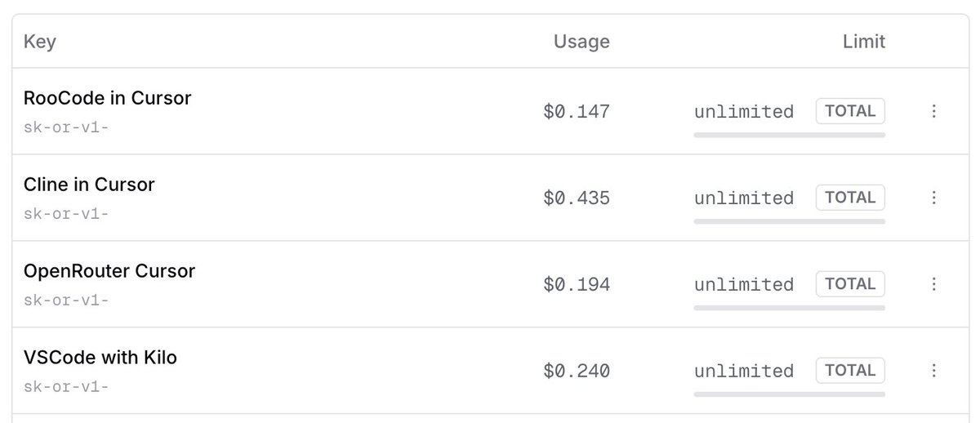Open options menu for RooCode in Cursor
This screenshot has height=423, width=980.
pyautogui.click(x=933, y=111)
